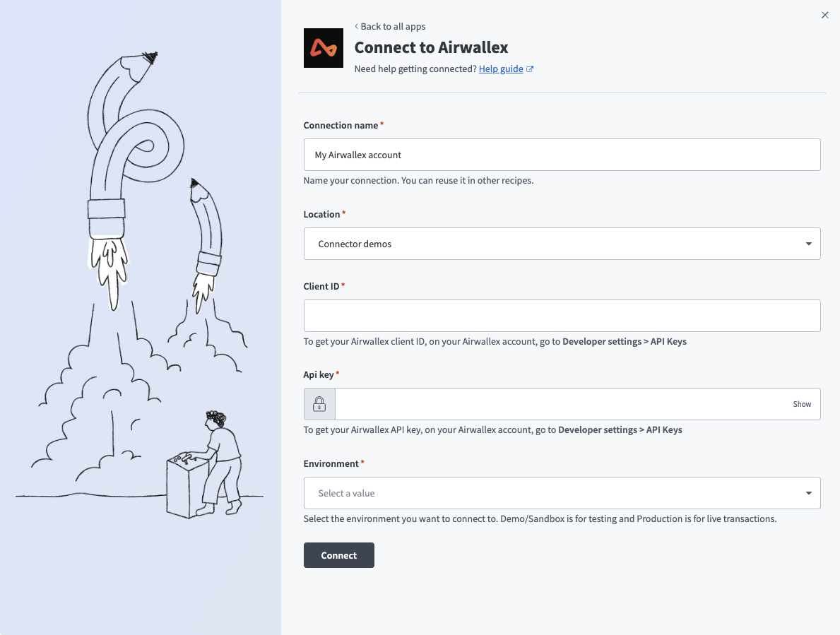Focus the Connection name text field

[562, 155]
